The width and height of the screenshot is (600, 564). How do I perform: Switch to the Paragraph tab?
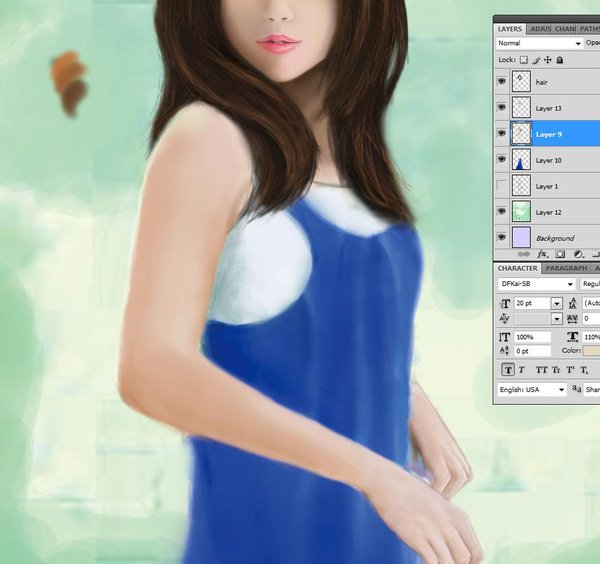[566, 268]
